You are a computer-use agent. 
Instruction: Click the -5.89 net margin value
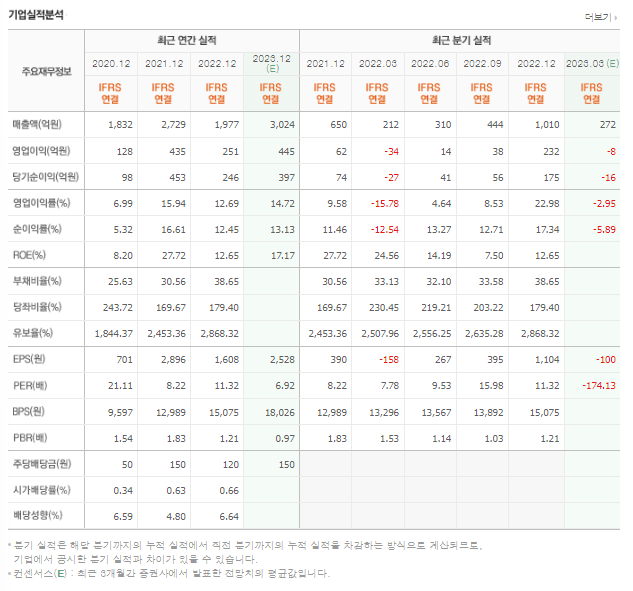point(604,230)
